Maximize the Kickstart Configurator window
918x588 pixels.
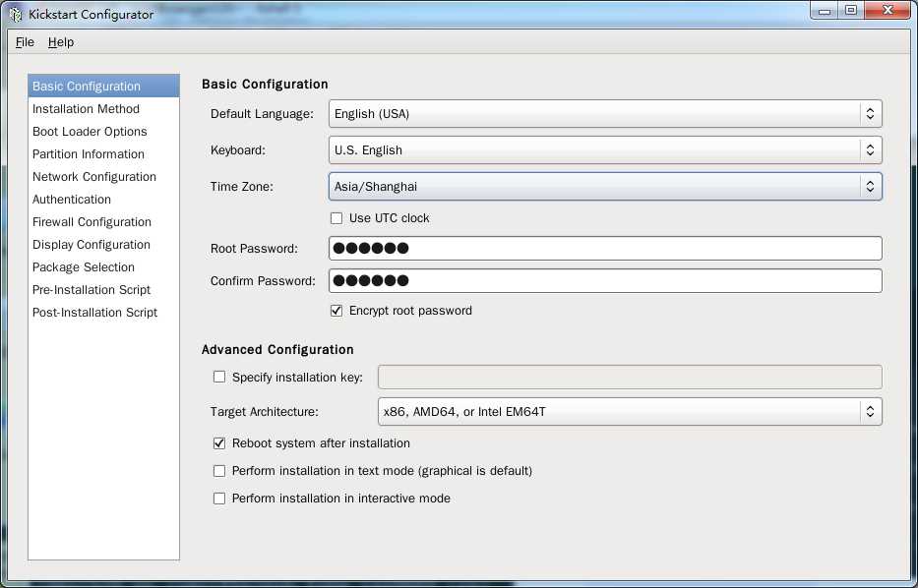tap(852, 11)
